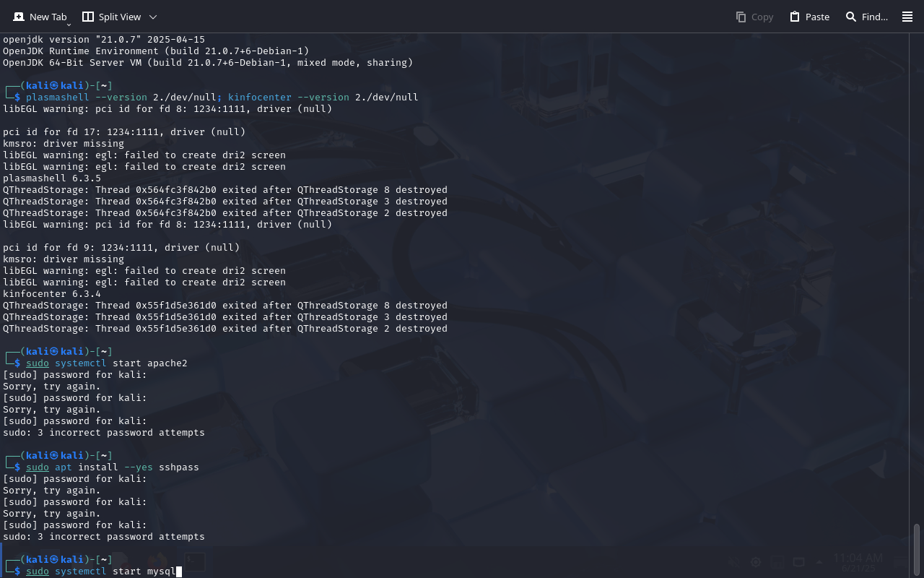Click the 11:04 AM clock in the panel
Image resolution: width=924 pixels, height=578 pixels.
pyautogui.click(x=858, y=558)
